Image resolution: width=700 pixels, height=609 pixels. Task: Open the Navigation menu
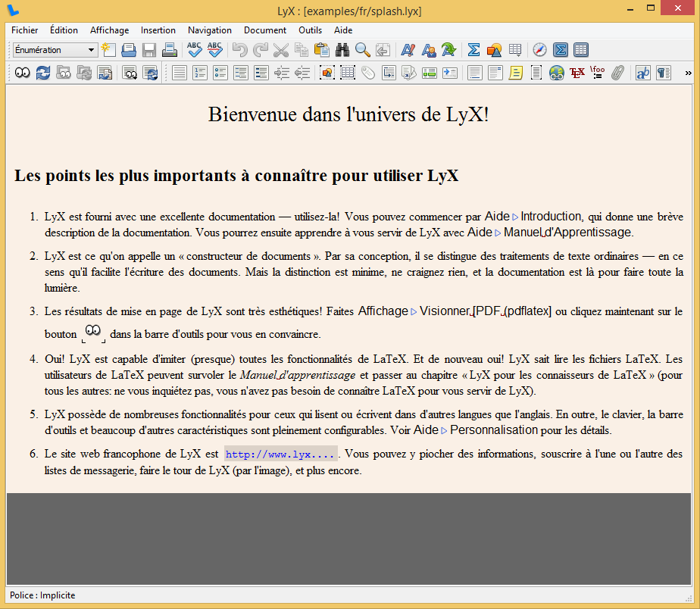[210, 30]
